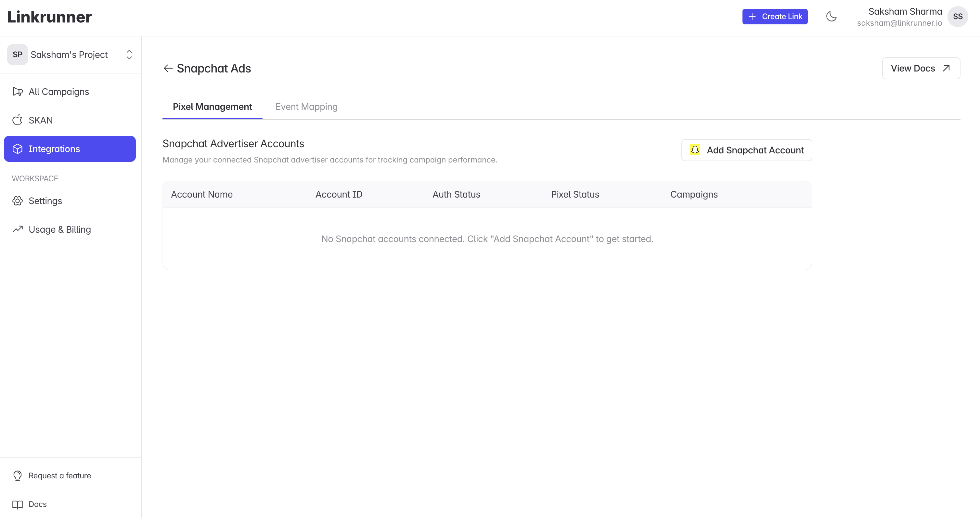Open View Docs

click(921, 68)
